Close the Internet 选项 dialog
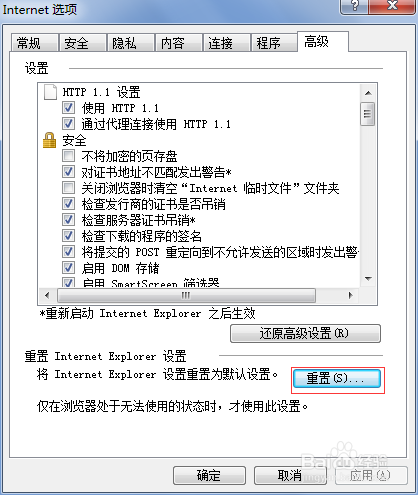 [392, 6]
